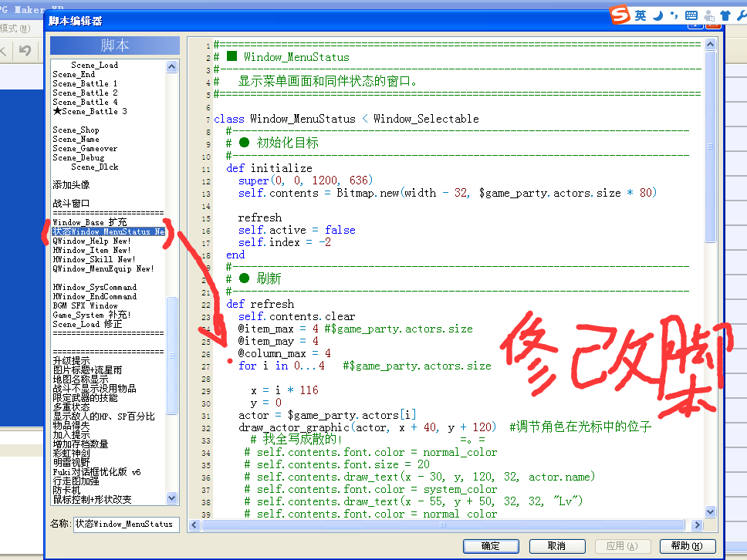Click code line 'def refresh'
Image resolution: width=747 pixels, height=560 pixels.
click(x=260, y=304)
